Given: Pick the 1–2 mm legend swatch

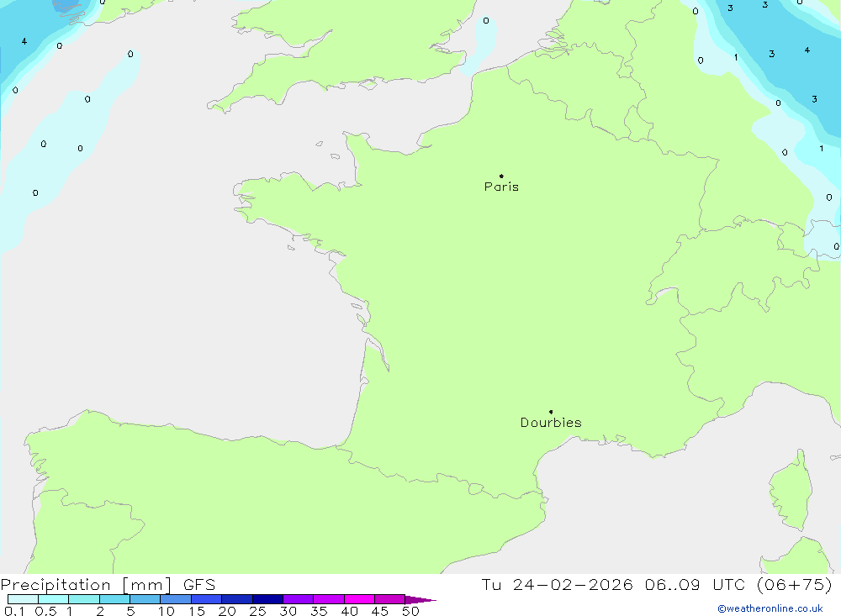Looking at the screenshot, I should pyautogui.click(x=84, y=599).
